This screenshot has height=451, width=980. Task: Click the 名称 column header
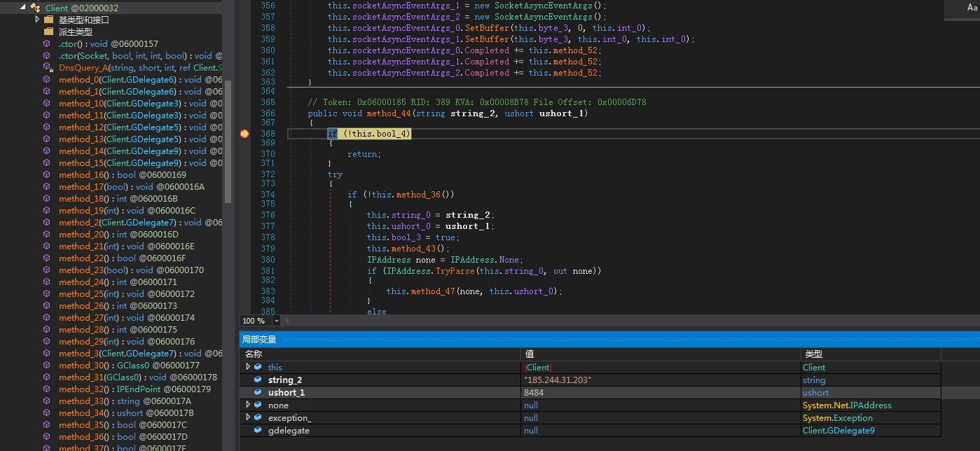[380, 354]
